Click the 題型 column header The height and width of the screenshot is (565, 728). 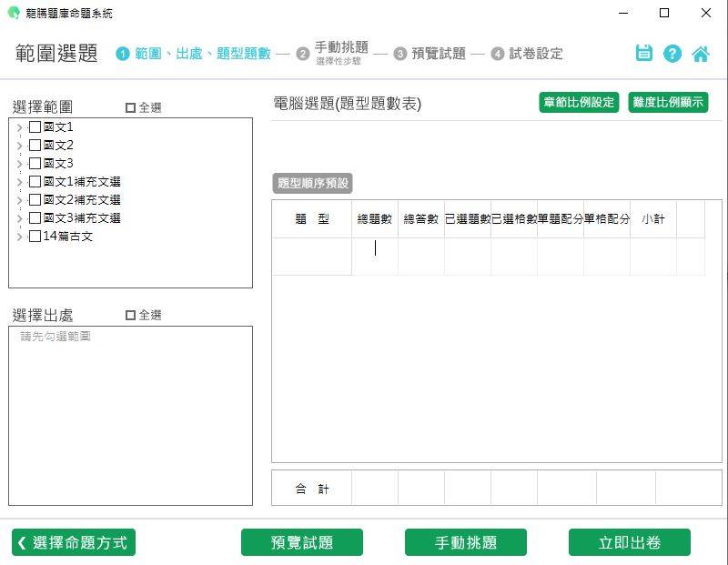[x=312, y=218]
